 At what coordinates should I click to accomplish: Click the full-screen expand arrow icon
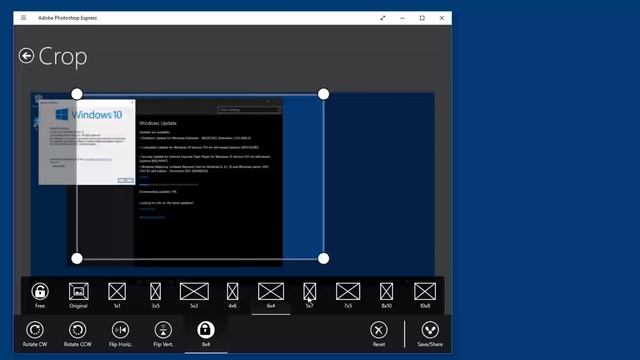pos(382,18)
